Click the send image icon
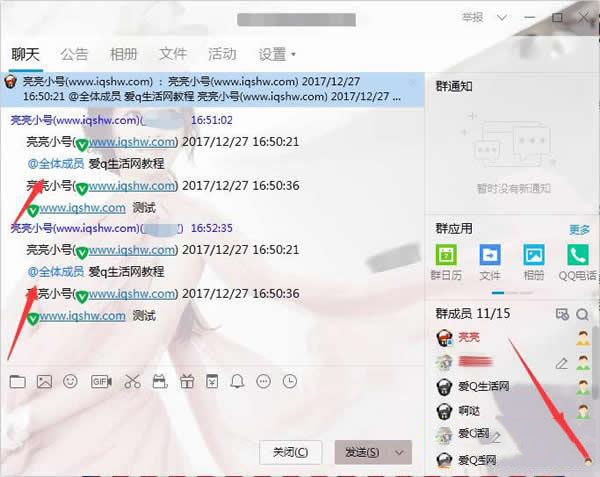Screen dimensions: 600x477 coord(44,382)
